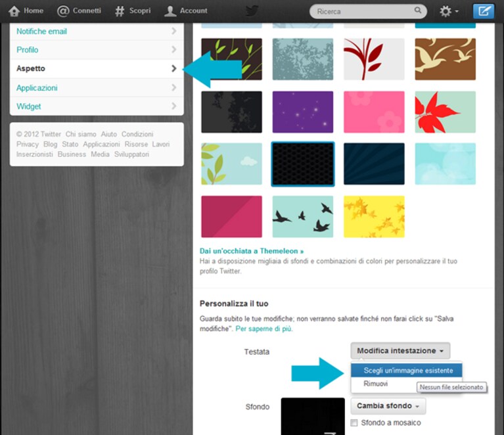Select the solid magenta theme
Screen dimensions: 504x435
tap(232, 217)
